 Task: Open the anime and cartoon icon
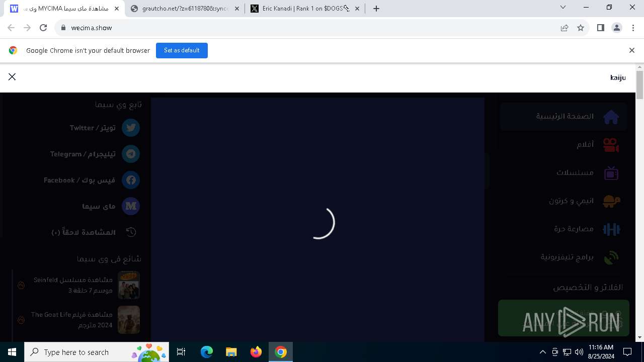click(x=611, y=201)
